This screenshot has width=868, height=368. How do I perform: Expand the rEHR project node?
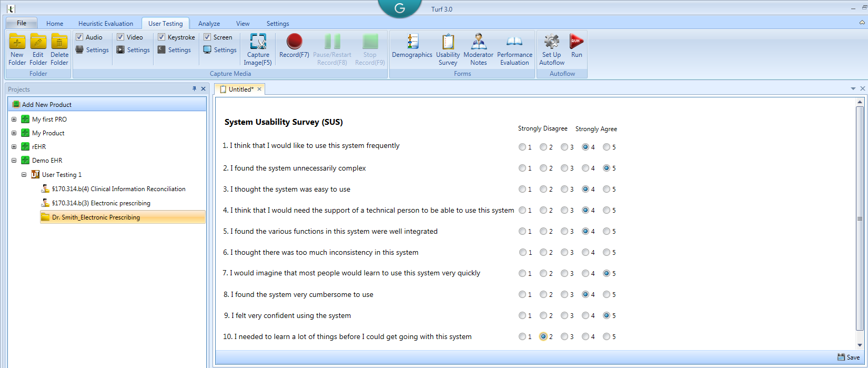[14, 147]
